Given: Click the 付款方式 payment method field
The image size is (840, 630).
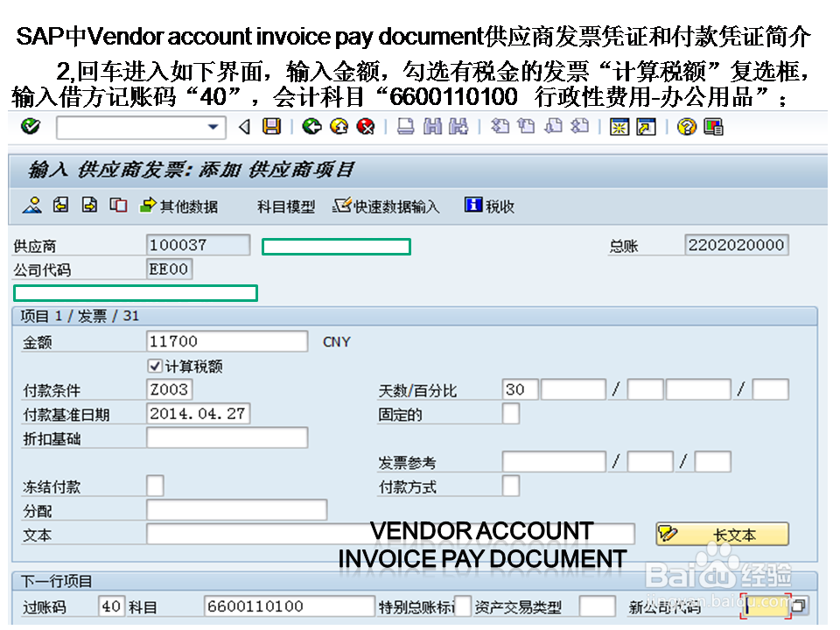Looking at the screenshot, I should click(511, 486).
